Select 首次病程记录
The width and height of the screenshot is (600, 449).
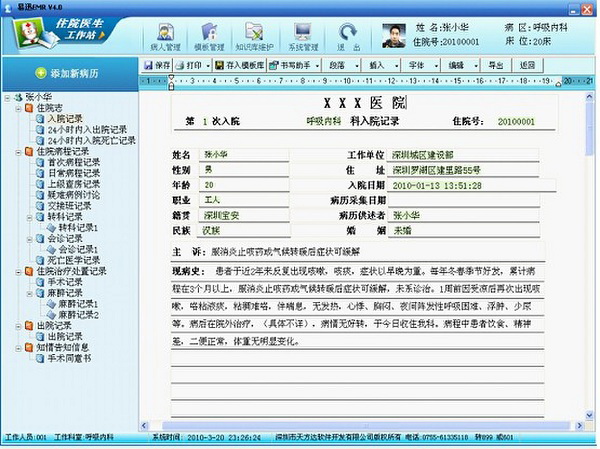coord(73,163)
